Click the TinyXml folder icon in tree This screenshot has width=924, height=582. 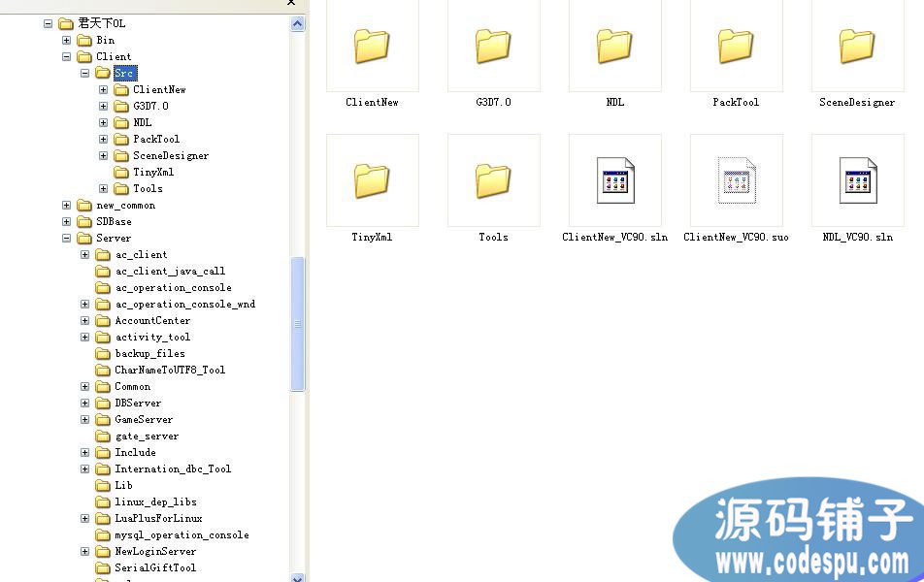[x=121, y=172]
